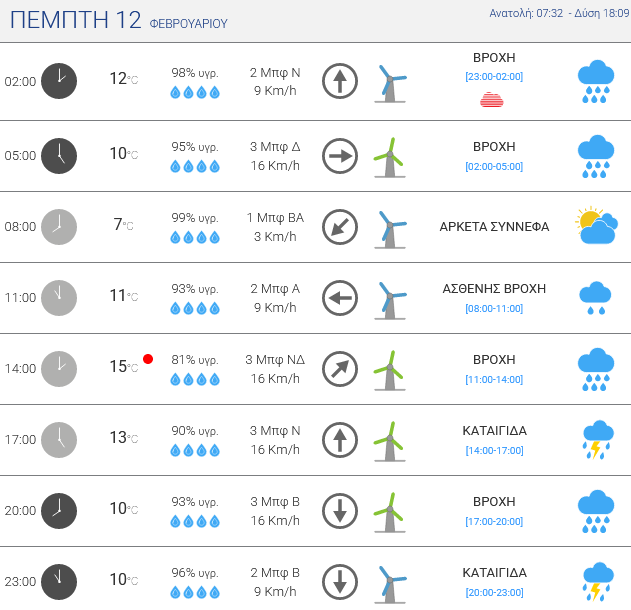The image size is (631, 610).
Task: Click the downward wind arrow at 20:00
Action: point(340,511)
